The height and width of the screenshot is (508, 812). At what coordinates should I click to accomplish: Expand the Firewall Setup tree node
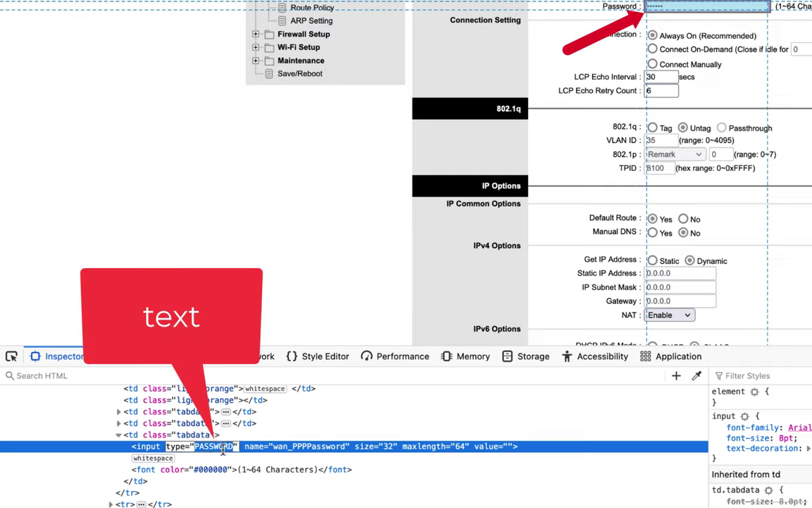coord(256,35)
